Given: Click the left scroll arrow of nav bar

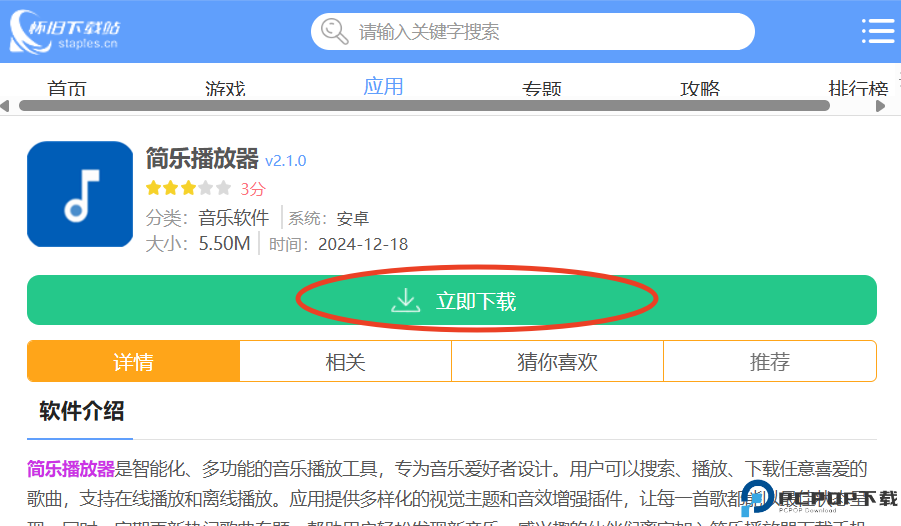Looking at the screenshot, I should click(5, 106).
